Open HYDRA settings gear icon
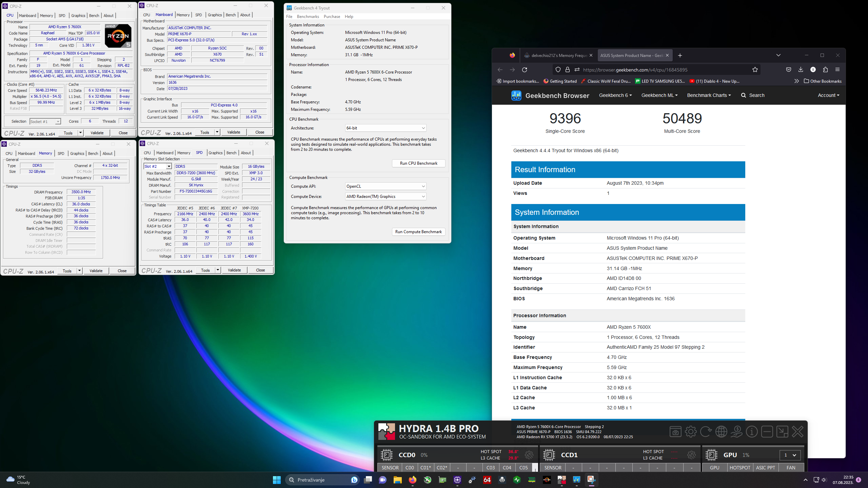The height and width of the screenshot is (488, 868). point(691,432)
